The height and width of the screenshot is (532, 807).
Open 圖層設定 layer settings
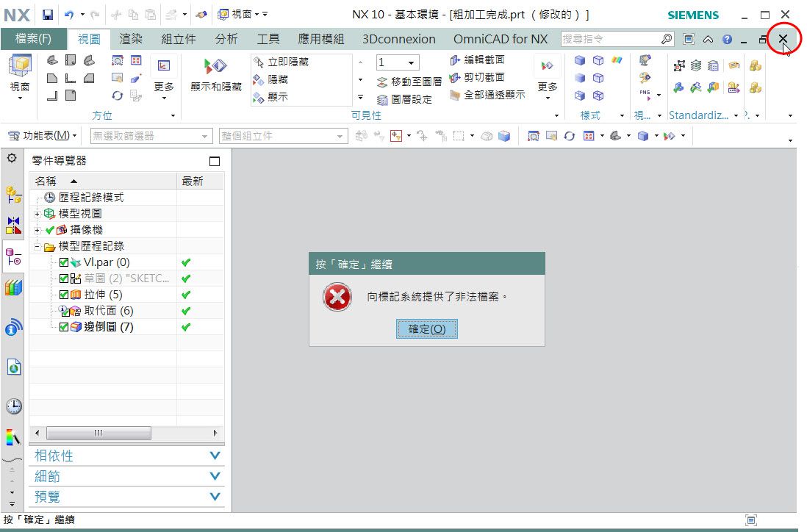[x=404, y=99]
